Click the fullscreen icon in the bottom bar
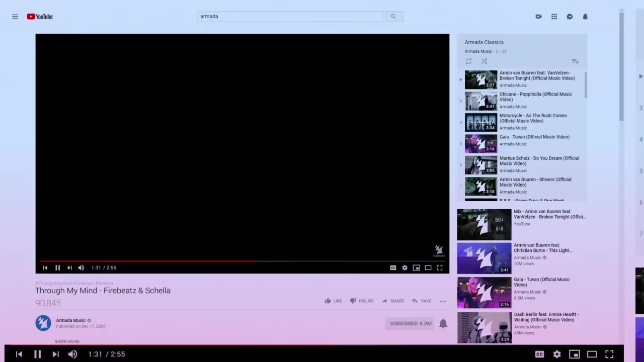Screen dimensions: 644x362 click(609, 354)
